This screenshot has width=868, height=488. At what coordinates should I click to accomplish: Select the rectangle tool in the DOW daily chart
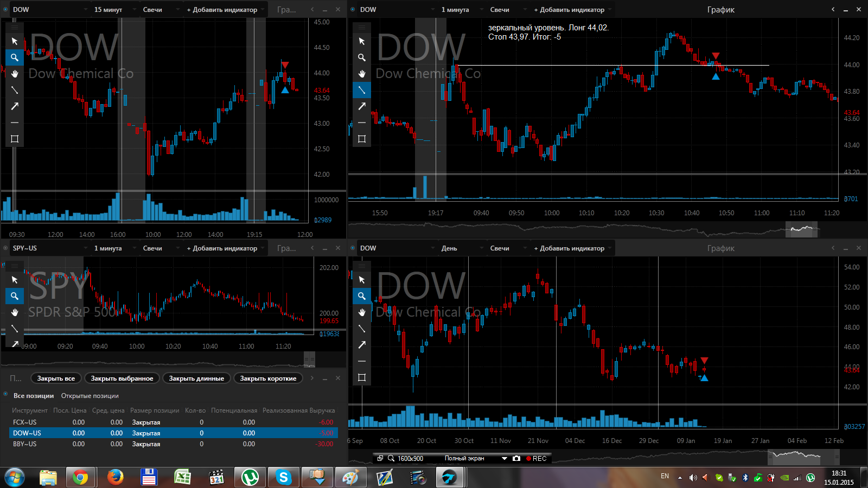362,377
